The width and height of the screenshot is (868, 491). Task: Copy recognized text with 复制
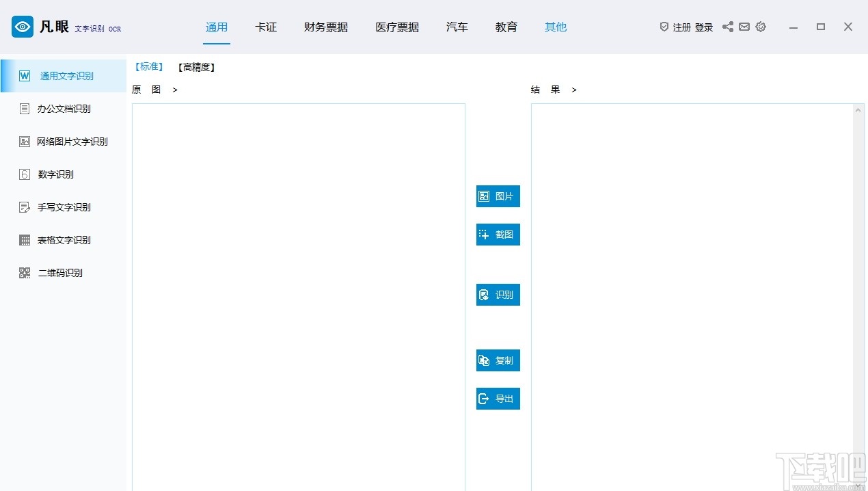pos(498,360)
